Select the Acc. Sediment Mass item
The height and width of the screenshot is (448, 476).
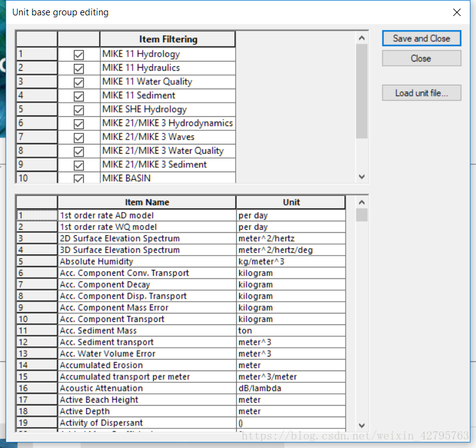147,331
